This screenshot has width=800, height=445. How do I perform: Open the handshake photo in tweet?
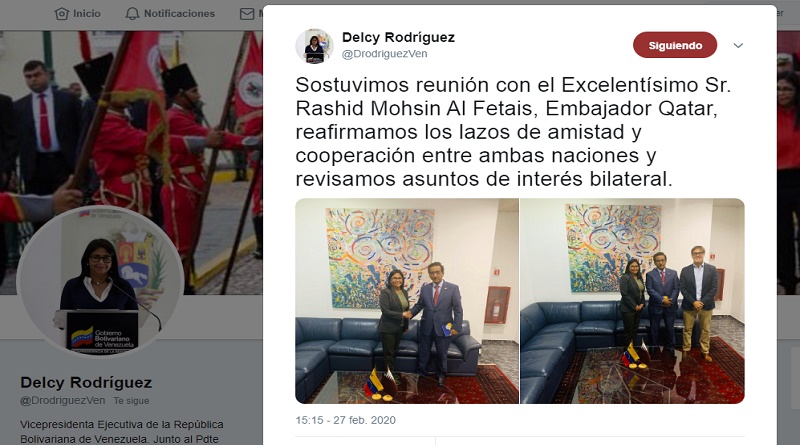407,301
